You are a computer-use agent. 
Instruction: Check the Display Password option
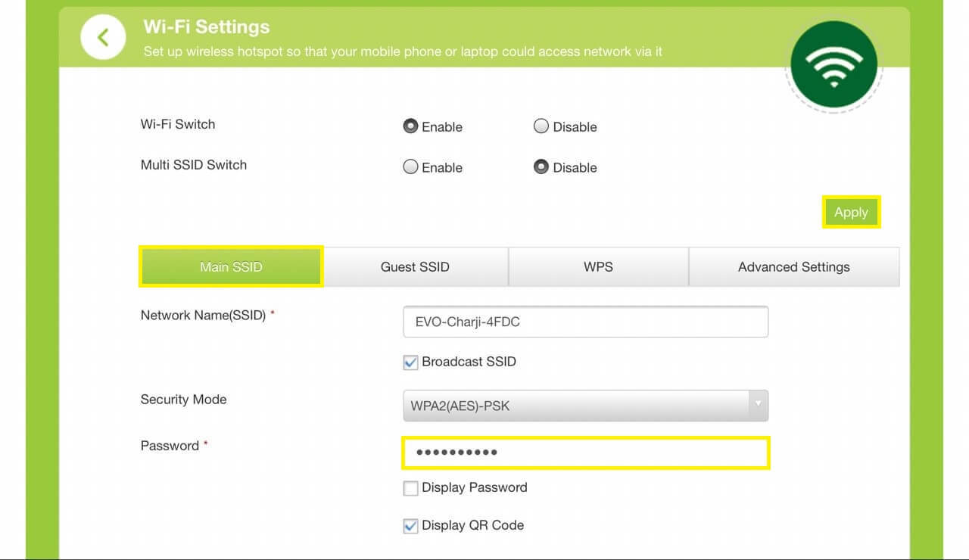pos(410,488)
